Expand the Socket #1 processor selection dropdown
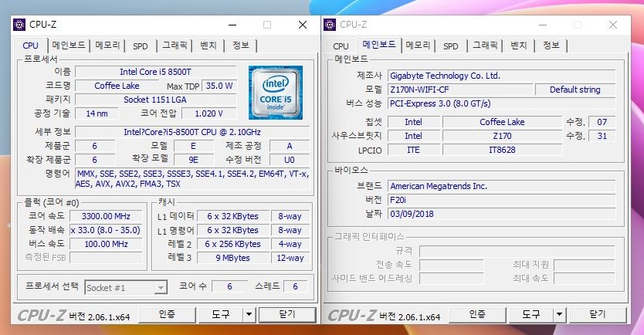 pos(161,288)
